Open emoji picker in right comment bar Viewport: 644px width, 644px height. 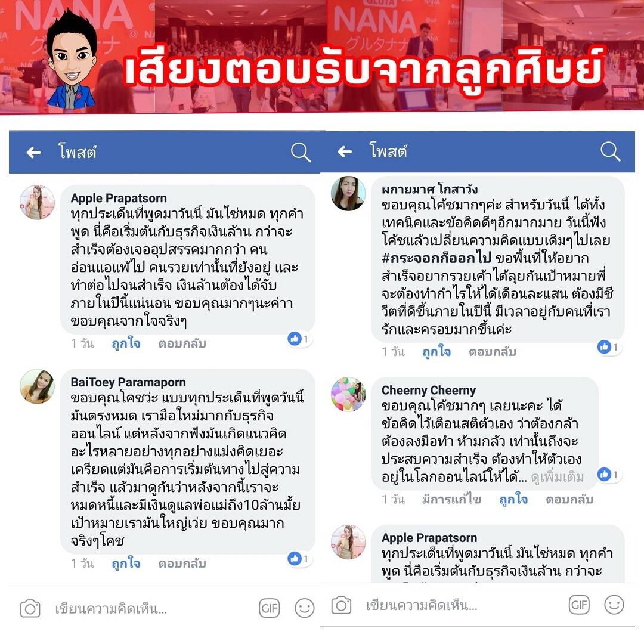pyautogui.click(x=614, y=605)
